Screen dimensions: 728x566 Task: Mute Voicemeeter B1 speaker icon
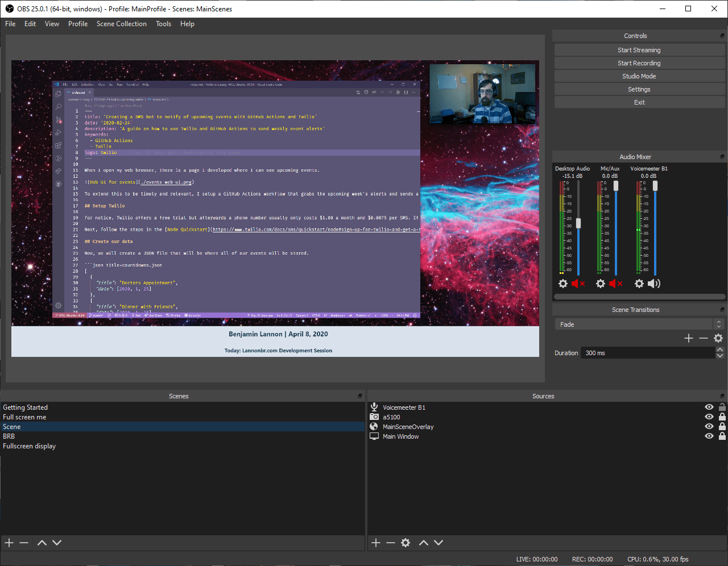pyautogui.click(x=654, y=284)
